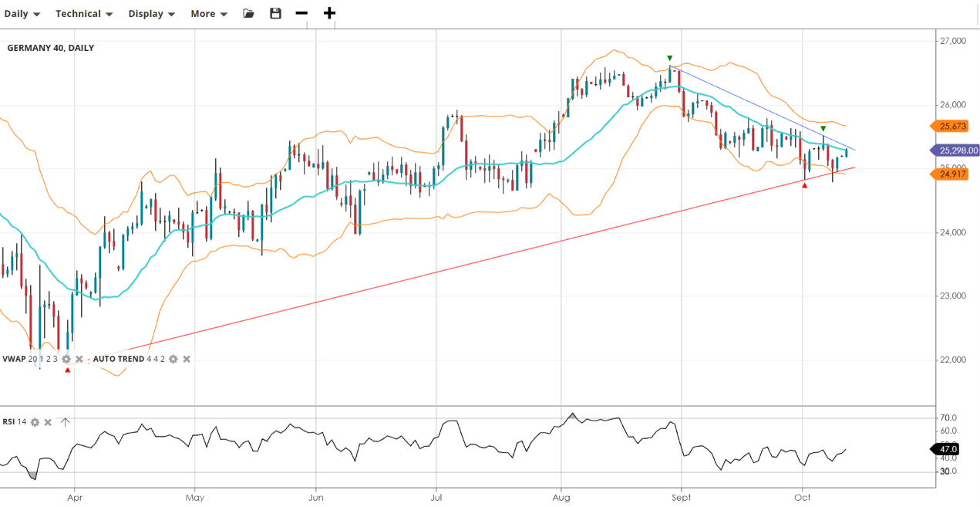This screenshot has width=980, height=507.
Task: Remove the VWAP indicator
Action: coord(79,359)
